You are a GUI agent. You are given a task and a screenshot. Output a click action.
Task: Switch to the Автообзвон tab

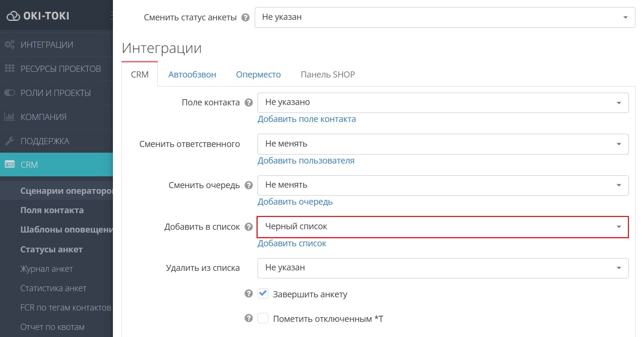[192, 74]
